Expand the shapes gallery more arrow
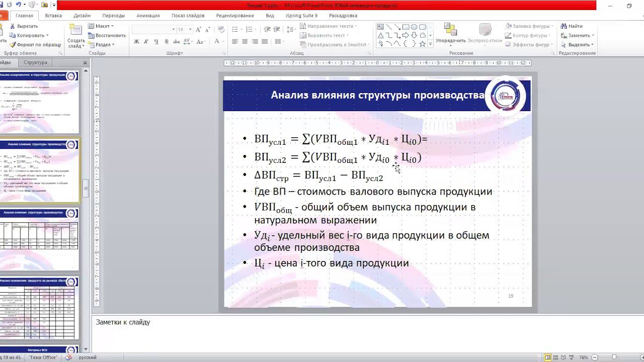The image size is (644, 362). pyautogui.click(x=430, y=44)
